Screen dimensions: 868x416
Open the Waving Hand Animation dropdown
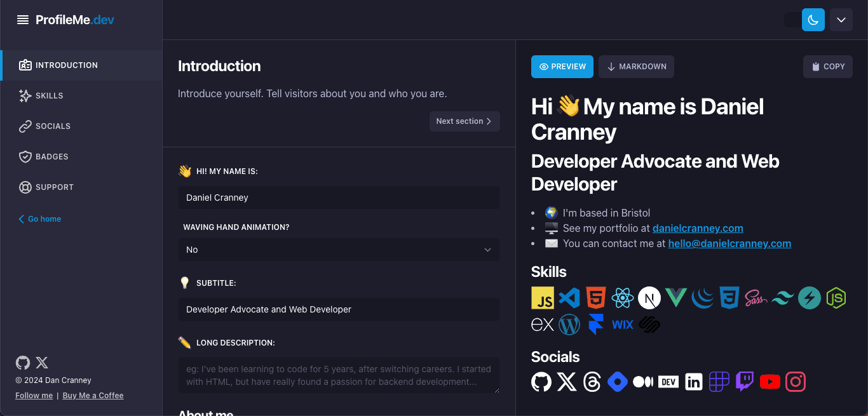[339, 250]
